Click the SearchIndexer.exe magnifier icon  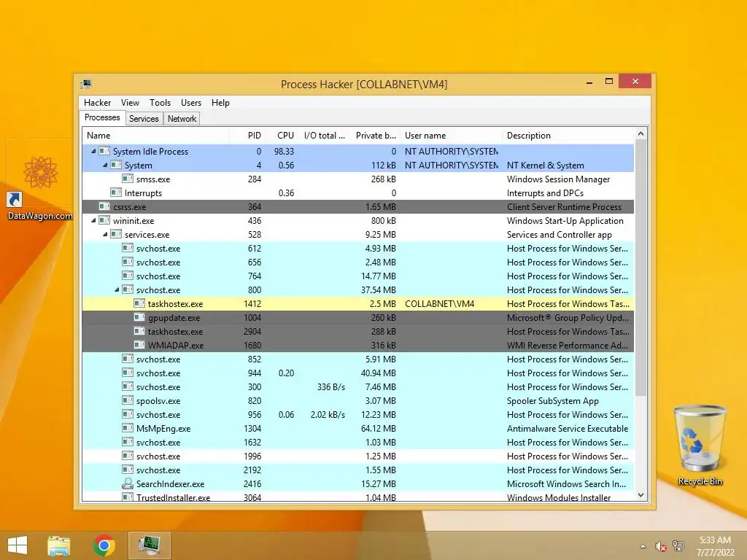(127, 484)
